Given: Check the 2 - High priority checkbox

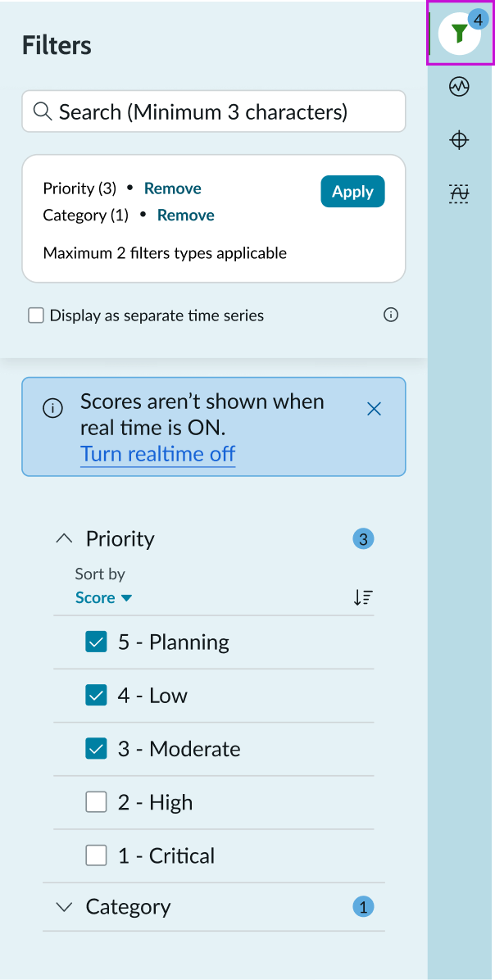Looking at the screenshot, I should 96,801.
